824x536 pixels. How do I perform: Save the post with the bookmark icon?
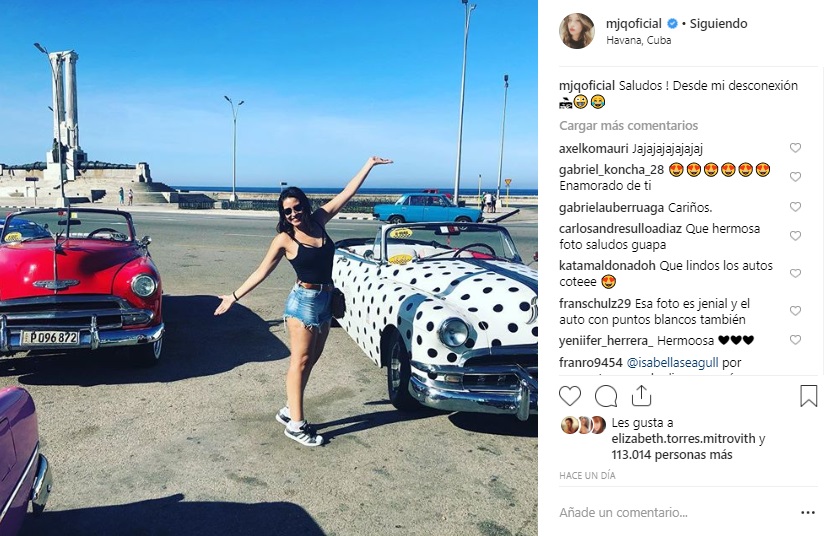point(808,396)
